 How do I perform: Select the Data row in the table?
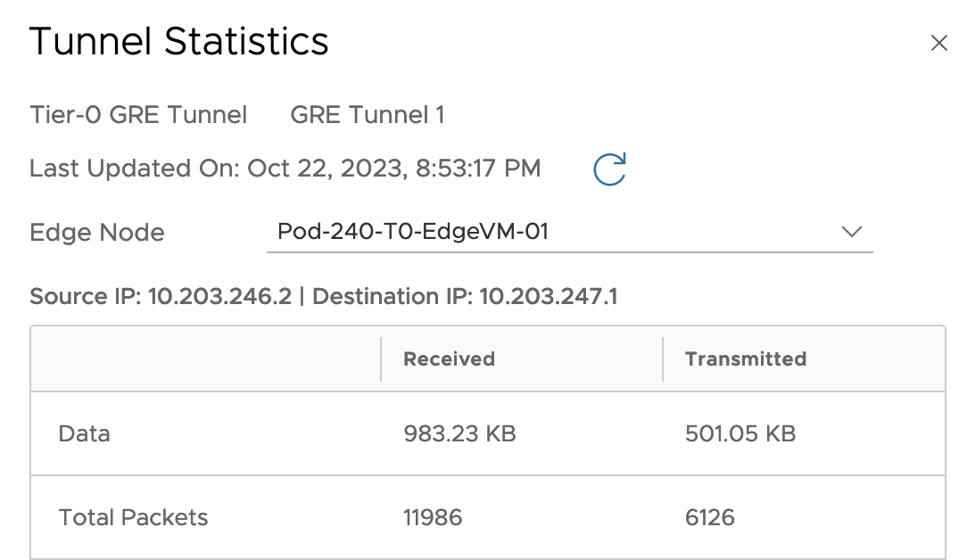click(84, 433)
